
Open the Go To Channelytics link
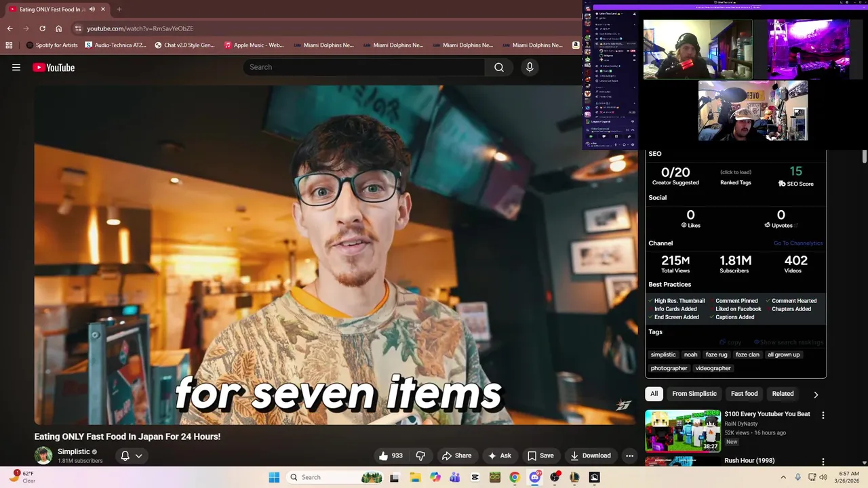[x=798, y=243]
